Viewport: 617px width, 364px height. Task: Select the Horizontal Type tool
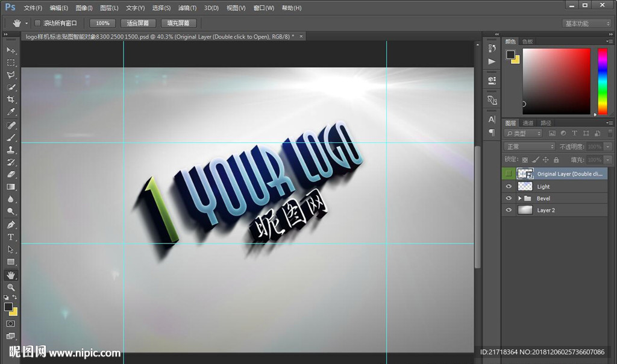click(11, 237)
